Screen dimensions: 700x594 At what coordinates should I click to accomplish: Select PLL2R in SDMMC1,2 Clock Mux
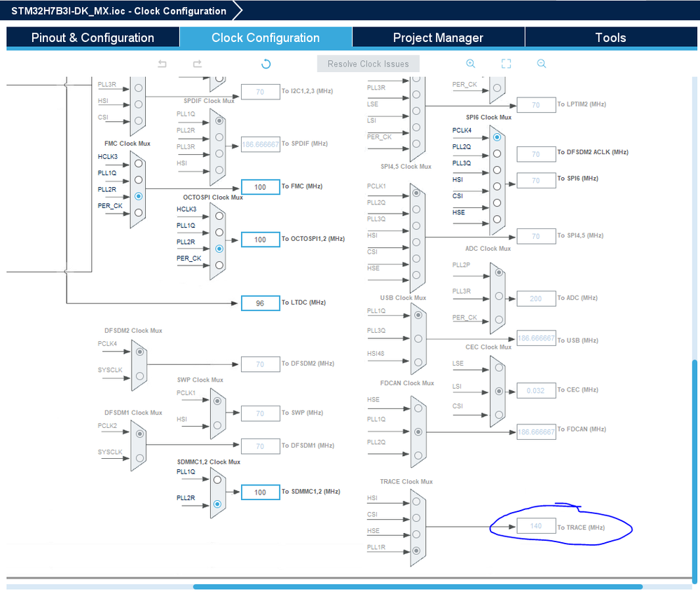[217, 504]
